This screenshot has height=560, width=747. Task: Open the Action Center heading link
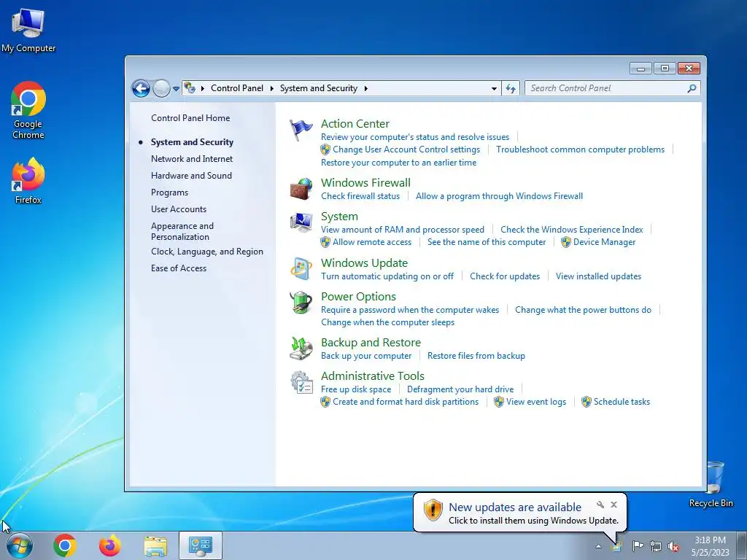[x=355, y=124]
